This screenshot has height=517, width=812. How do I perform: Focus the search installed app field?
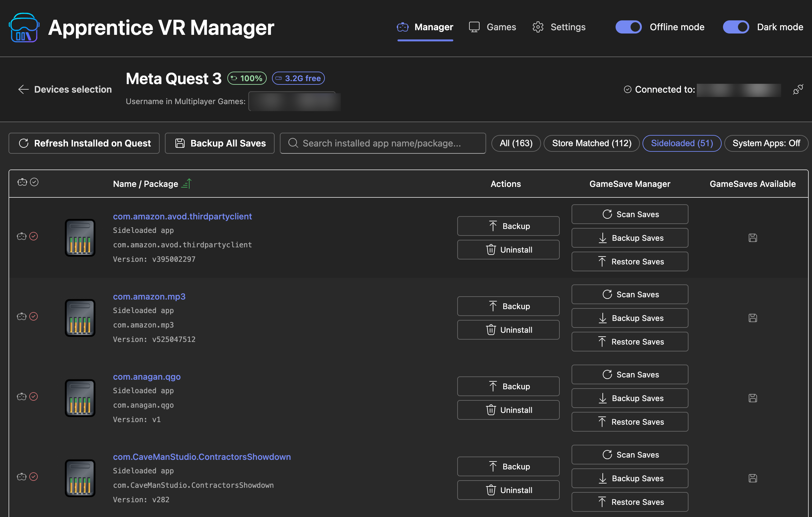point(383,143)
